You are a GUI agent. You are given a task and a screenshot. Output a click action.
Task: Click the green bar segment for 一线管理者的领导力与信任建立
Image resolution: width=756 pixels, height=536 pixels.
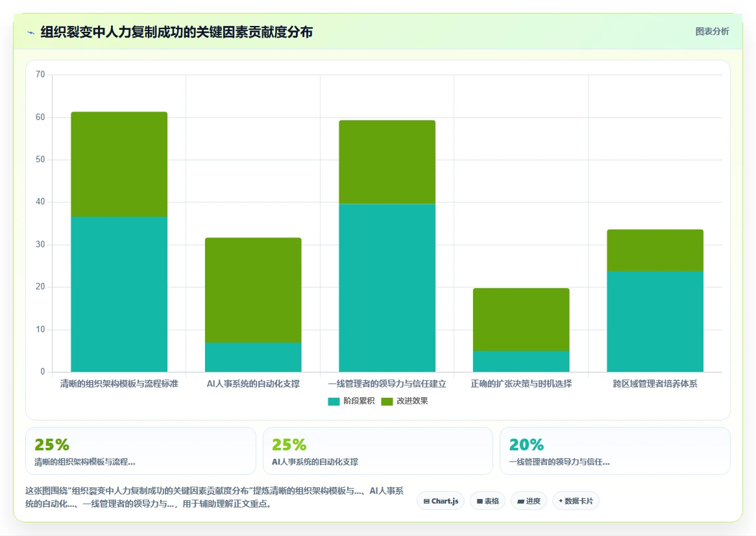pos(387,162)
